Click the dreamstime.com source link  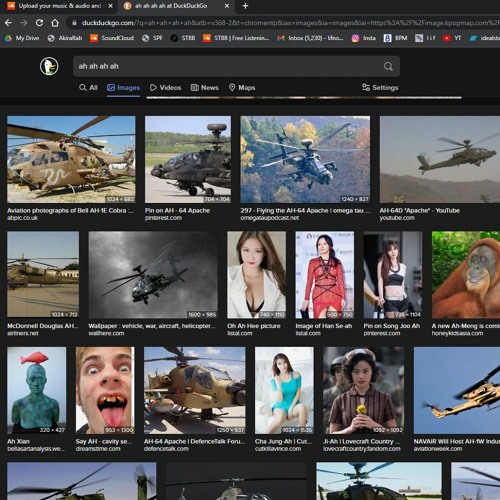click(x=97, y=449)
